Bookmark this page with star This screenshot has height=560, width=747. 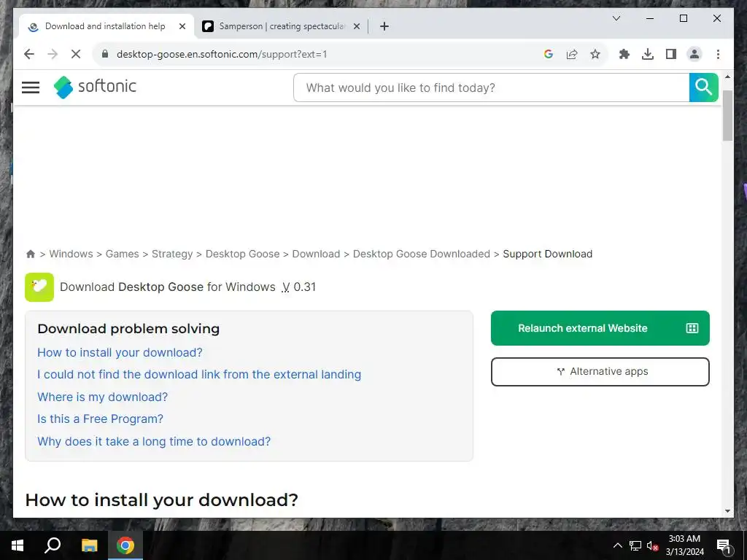(595, 54)
